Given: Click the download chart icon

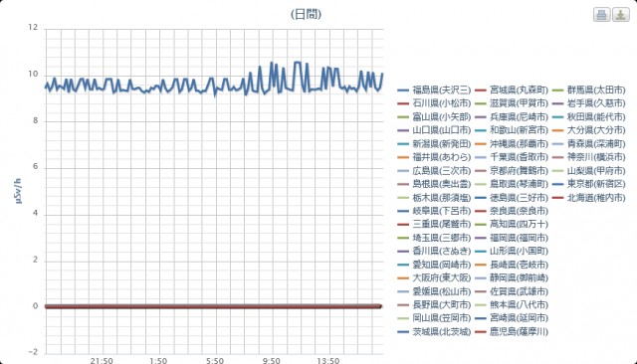Looking at the screenshot, I should point(621,15).
